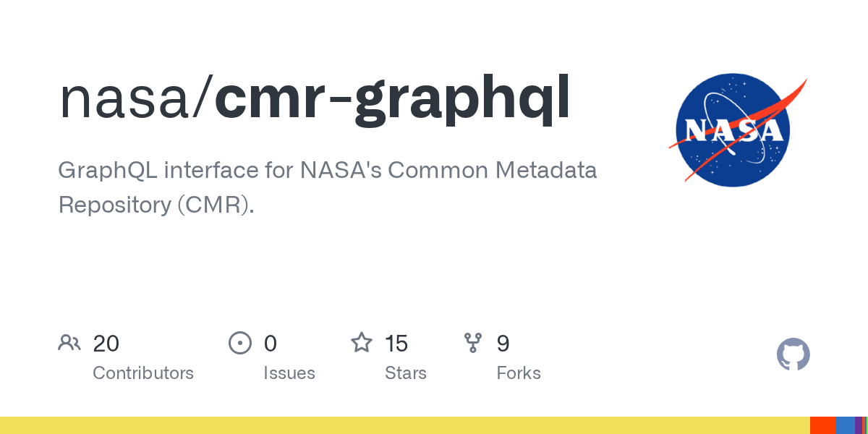The height and width of the screenshot is (434, 868).
Task: Click the orange-red language bar segment
Action: [x=823, y=425]
